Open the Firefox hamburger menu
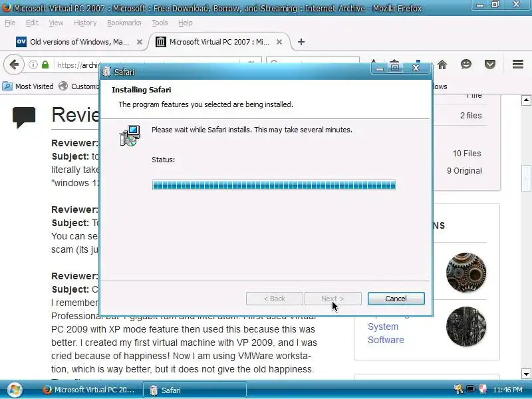 point(518,64)
